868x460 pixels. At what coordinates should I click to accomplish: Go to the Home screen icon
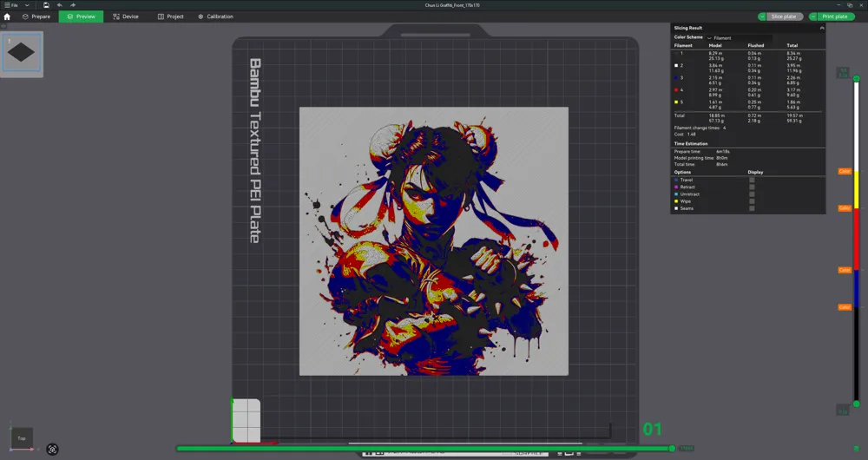[7, 16]
